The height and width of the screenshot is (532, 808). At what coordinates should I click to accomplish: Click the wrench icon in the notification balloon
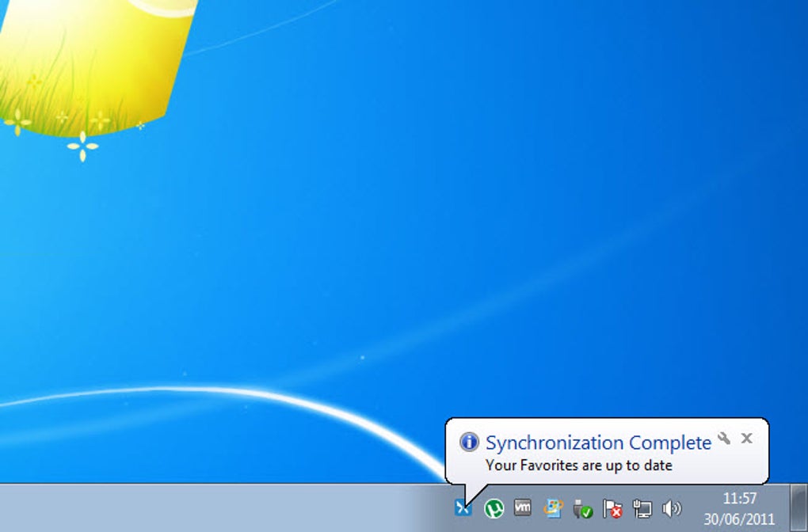coord(724,439)
